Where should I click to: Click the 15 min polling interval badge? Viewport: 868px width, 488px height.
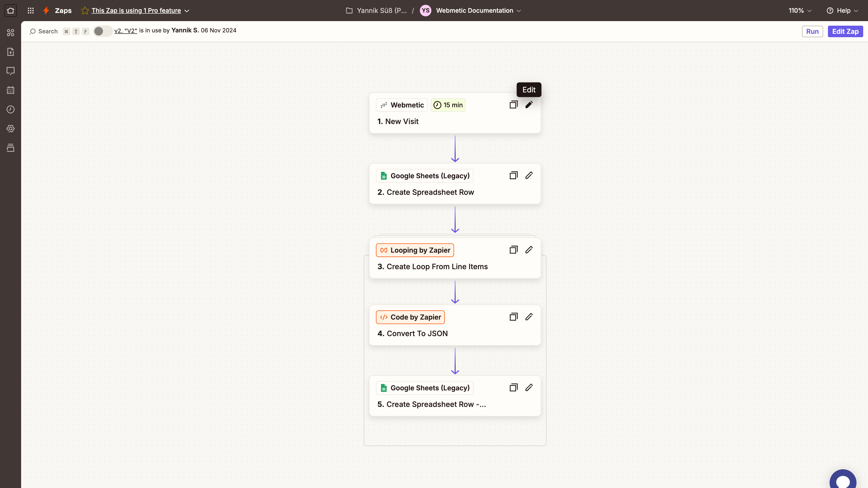tap(448, 105)
